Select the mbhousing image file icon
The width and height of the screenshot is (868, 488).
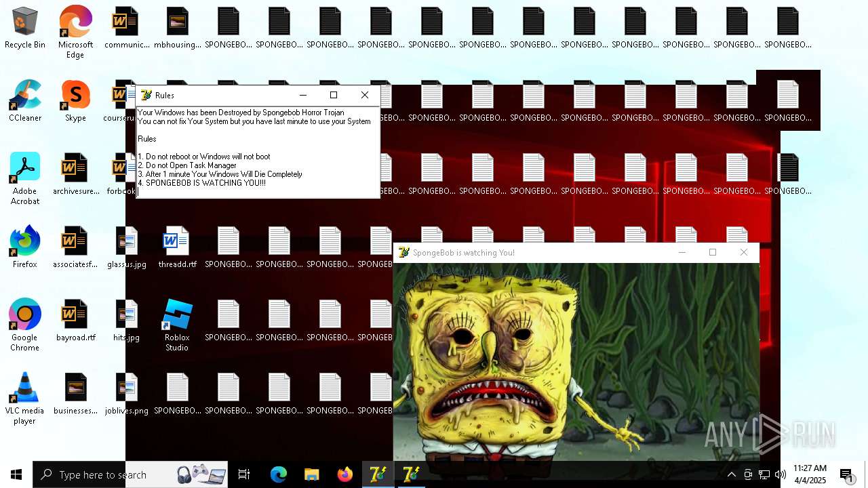point(177,28)
